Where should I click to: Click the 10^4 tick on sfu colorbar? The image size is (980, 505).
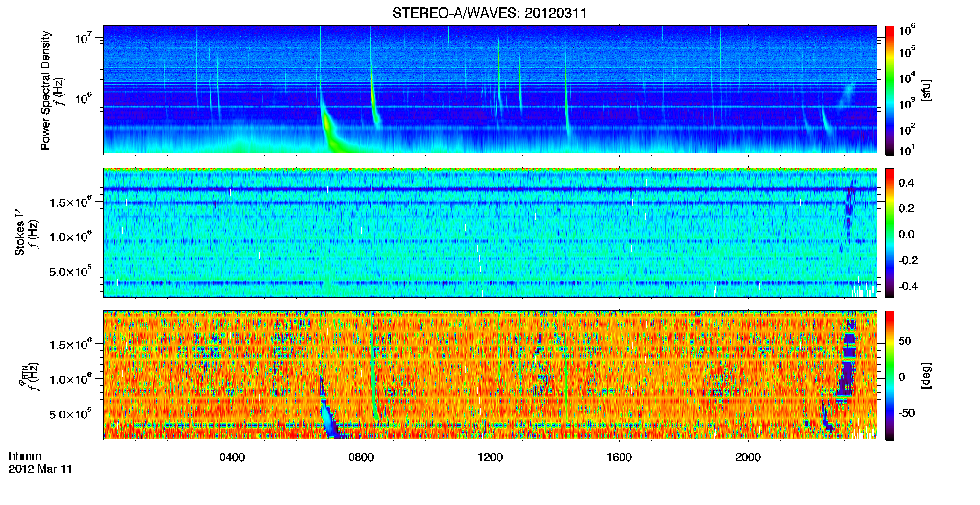point(907,77)
